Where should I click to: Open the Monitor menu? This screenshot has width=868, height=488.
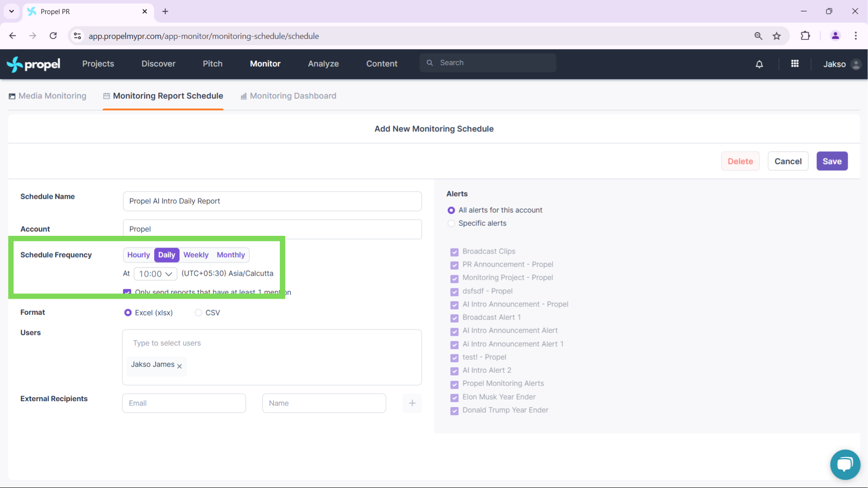coord(265,64)
